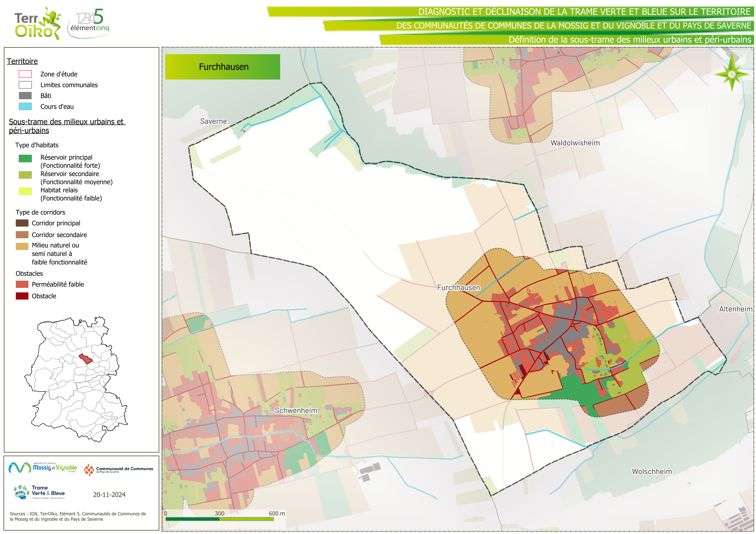
Task: Click the red highlighted commune on the inset map
Action: pos(86,359)
